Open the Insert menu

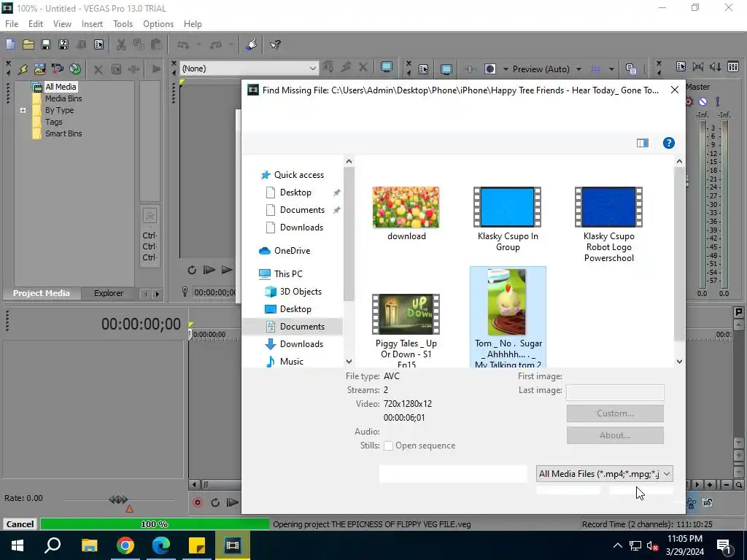(92, 24)
